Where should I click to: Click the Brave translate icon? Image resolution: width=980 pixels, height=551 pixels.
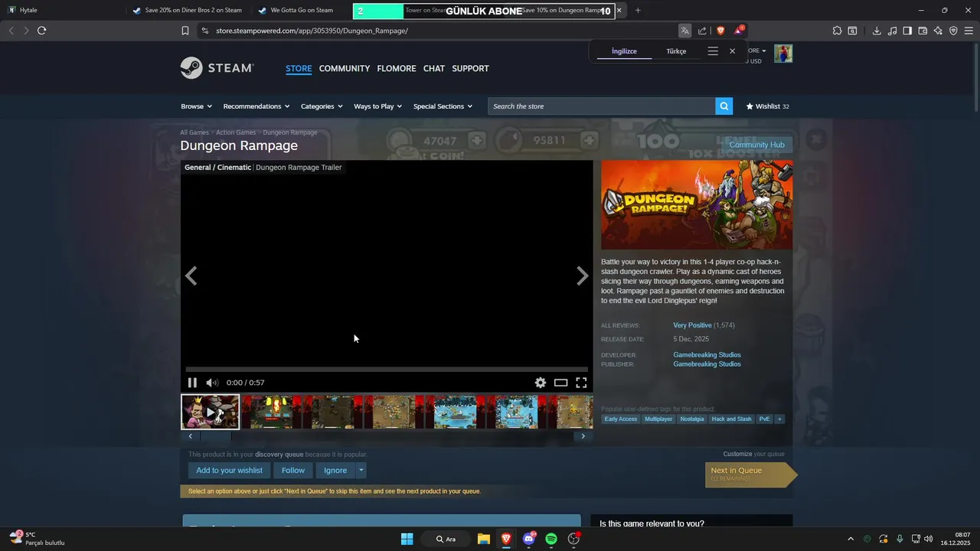684,31
